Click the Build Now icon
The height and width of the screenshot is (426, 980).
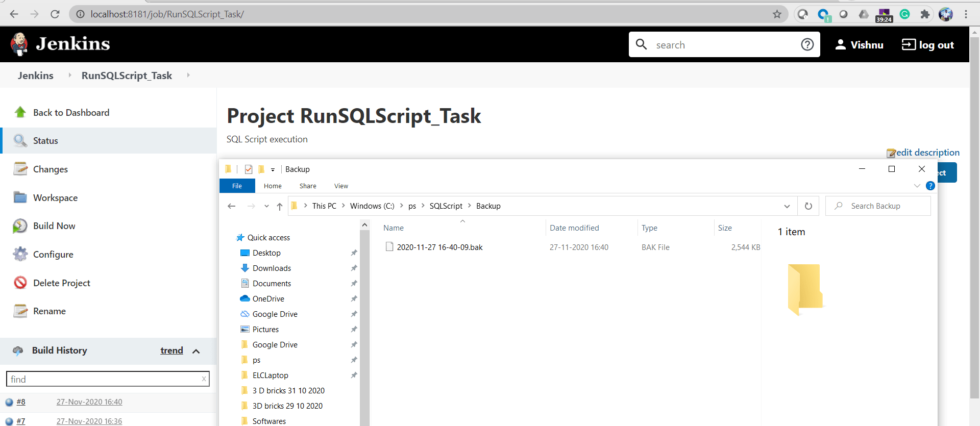[x=20, y=226]
